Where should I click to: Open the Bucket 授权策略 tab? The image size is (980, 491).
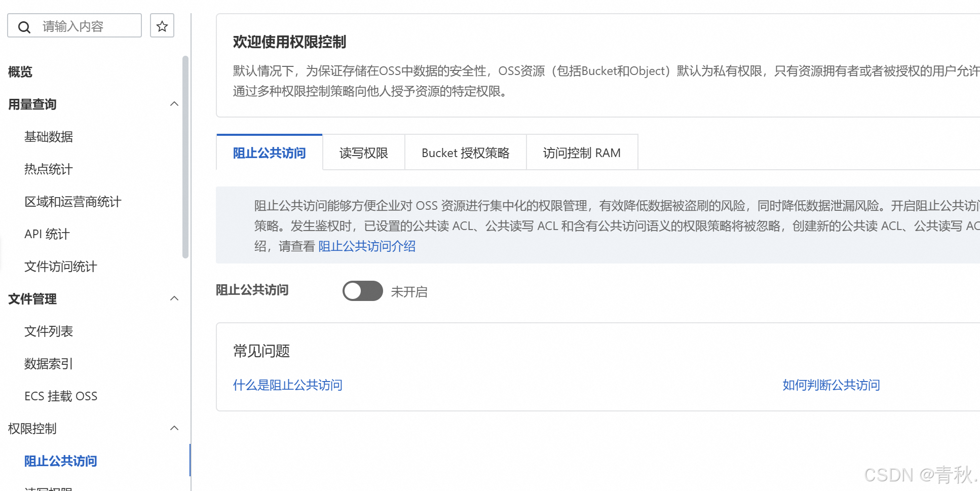465,153
